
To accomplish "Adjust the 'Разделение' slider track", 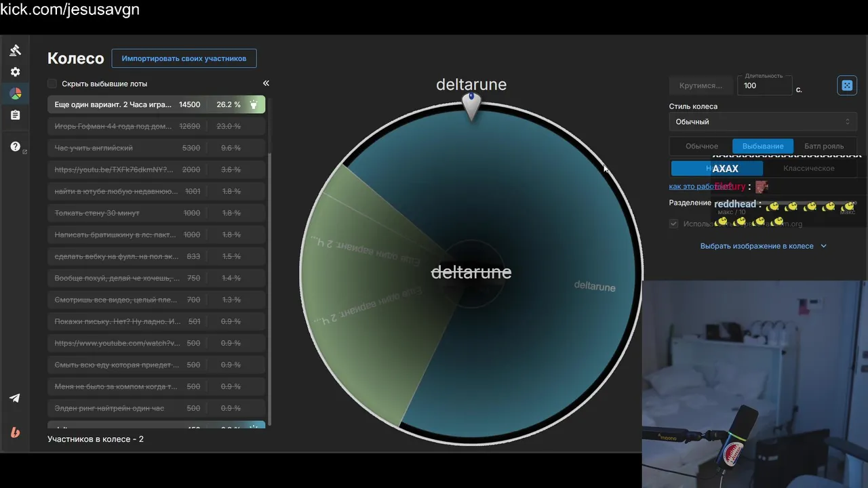I will click(x=787, y=203).
